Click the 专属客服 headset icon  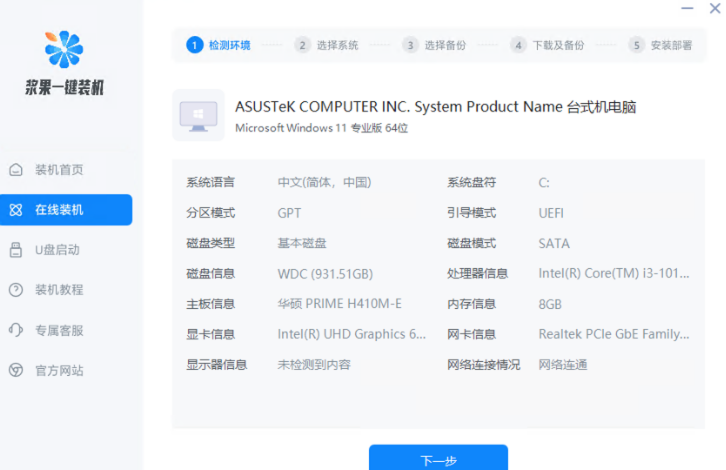pyautogui.click(x=16, y=330)
